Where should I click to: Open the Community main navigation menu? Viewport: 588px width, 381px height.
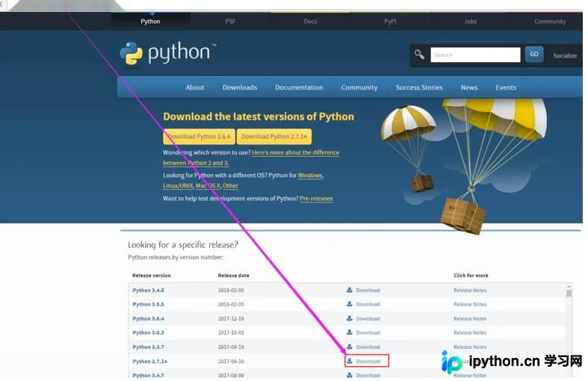click(359, 87)
